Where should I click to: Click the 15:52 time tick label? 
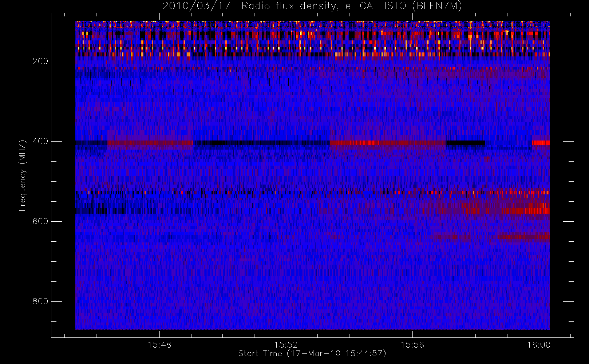click(x=286, y=345)
